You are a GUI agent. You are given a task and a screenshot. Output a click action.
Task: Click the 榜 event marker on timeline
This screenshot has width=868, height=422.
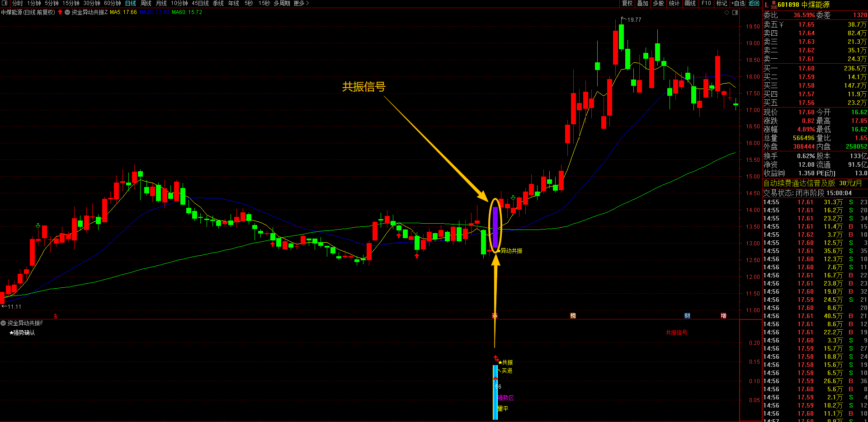tap(573, 316)
